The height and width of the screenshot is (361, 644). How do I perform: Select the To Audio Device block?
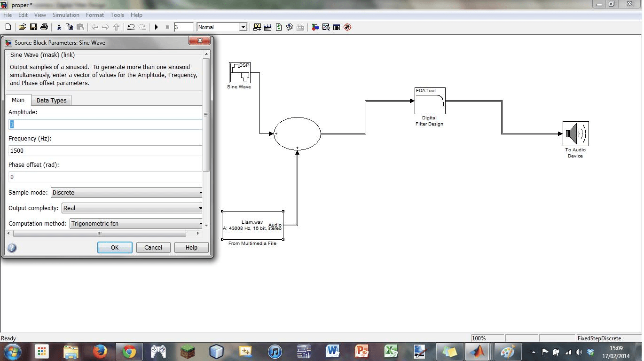coord(575,133)
